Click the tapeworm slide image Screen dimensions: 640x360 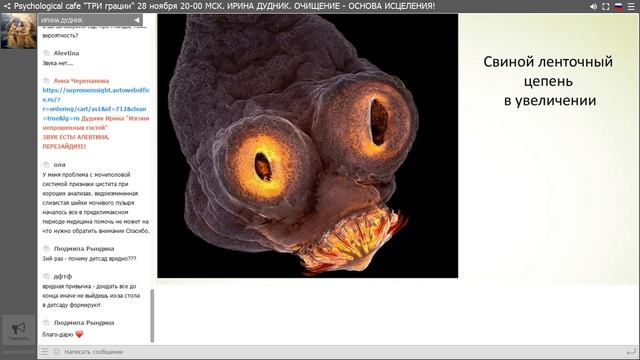[307, 146]
